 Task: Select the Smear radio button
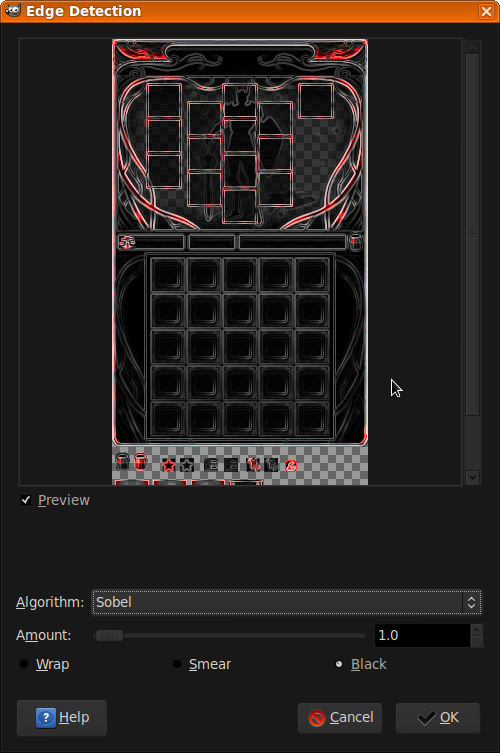[x=177, y=664]
